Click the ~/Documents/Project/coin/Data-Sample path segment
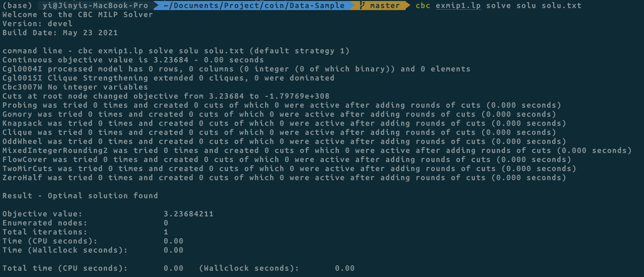The width and height of the screenshot is (644, 277). pyautogui.click(x=254, y=6)
